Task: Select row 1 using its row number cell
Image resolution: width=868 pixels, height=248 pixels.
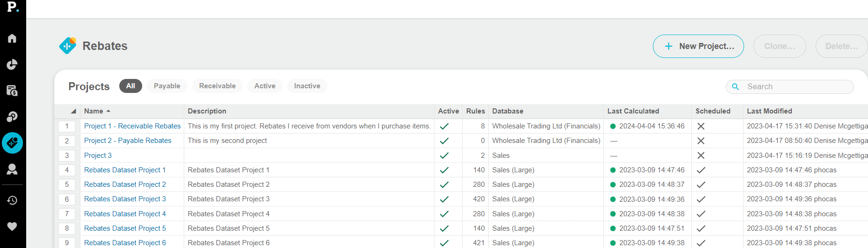Action: pos(67,126)
